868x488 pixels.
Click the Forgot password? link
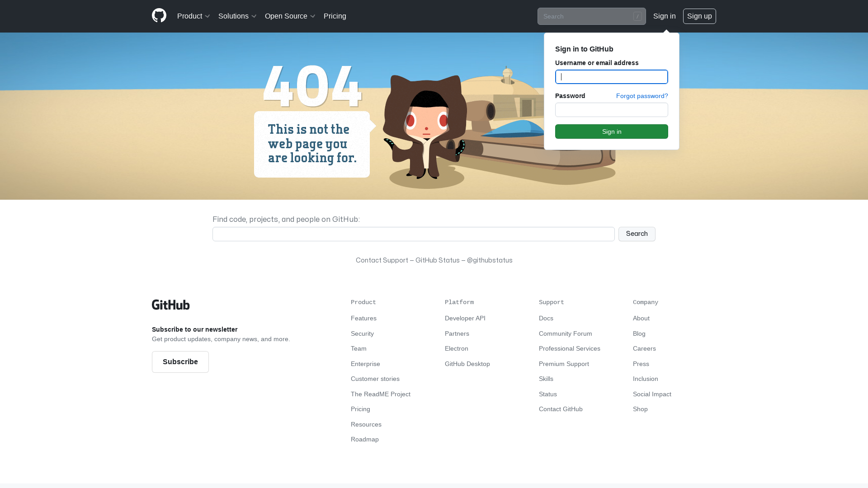[x=642, y=96]
